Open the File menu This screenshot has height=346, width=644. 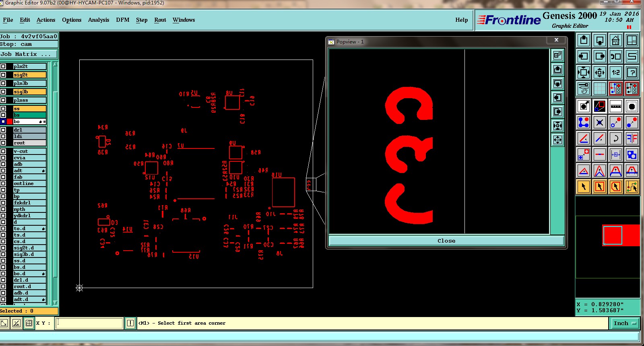(8, 20)
